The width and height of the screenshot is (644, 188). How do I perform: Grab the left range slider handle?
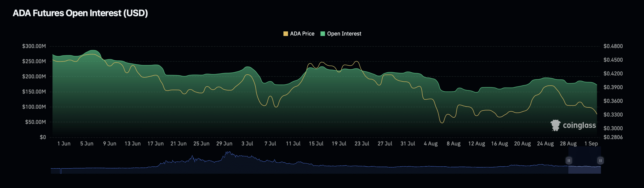click(x=569, y=160)
